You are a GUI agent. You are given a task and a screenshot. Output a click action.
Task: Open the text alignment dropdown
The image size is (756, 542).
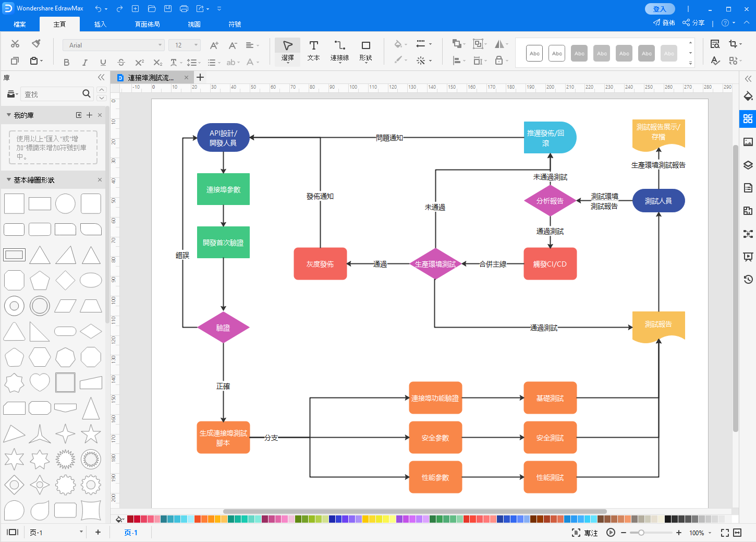click(x=252, y=45)
